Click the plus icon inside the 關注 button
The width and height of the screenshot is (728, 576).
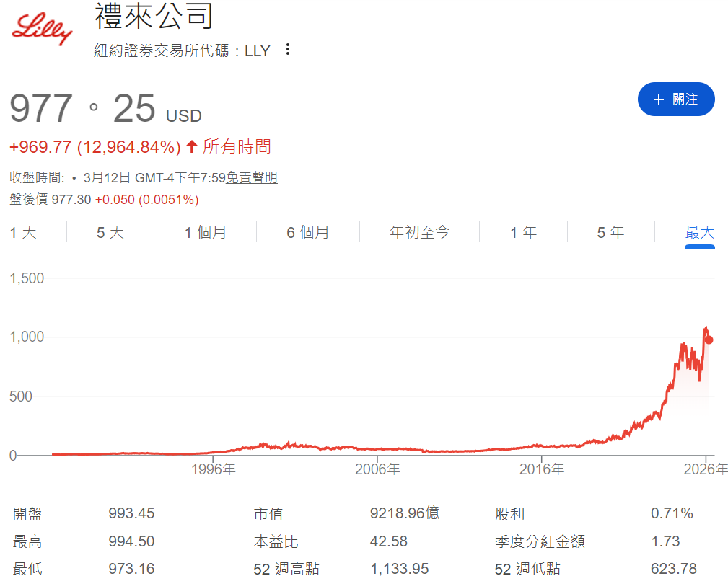pos(657,99)
